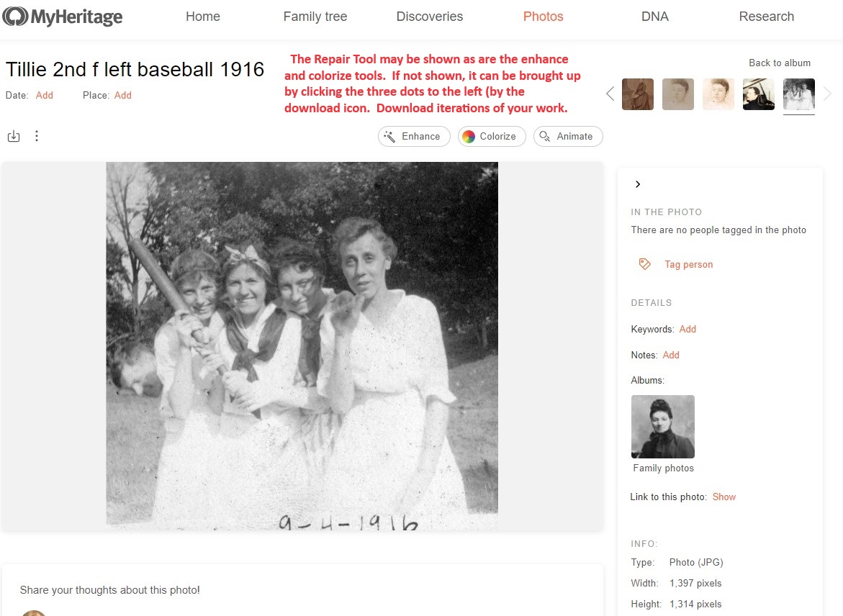Open the three-dots more options menu

click(x=37, y=136)
